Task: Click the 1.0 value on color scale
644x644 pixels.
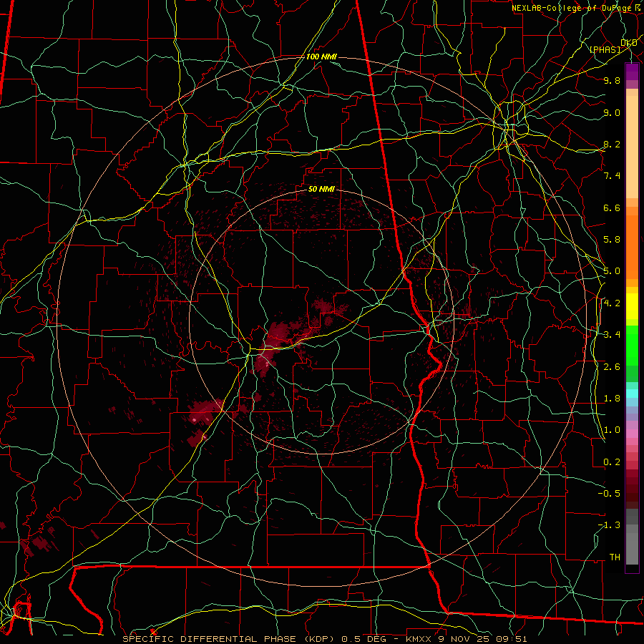Action: [612, 430]
